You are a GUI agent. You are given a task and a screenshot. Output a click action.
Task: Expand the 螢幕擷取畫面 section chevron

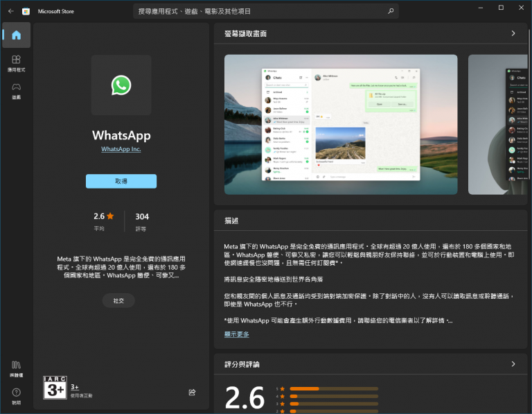[513, 33]
